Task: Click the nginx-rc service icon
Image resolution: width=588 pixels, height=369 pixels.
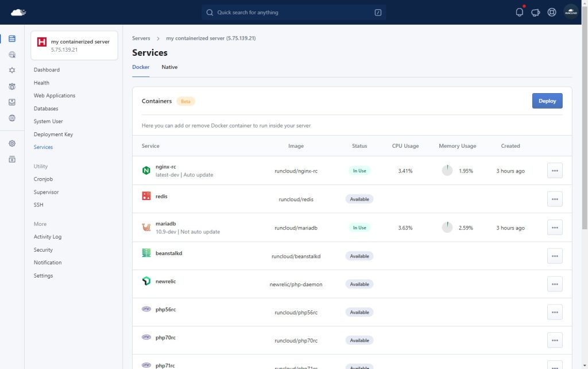Action: [146, 171]
